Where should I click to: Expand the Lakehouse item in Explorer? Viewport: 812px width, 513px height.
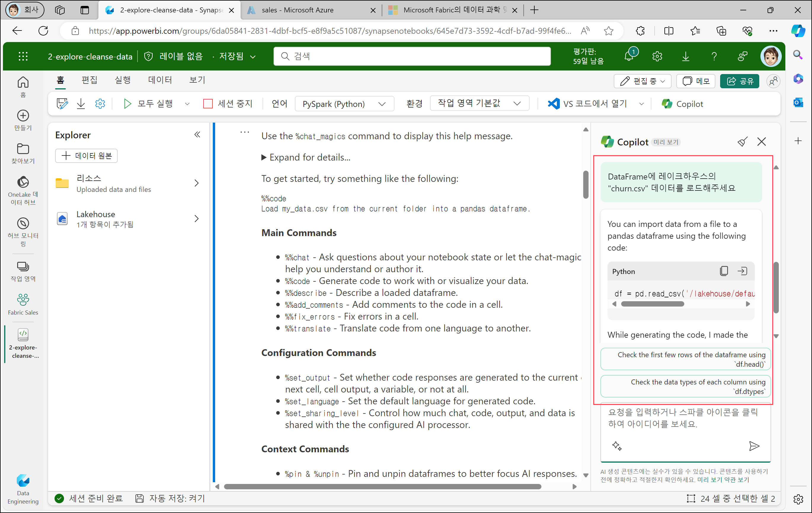click(196, 219)
